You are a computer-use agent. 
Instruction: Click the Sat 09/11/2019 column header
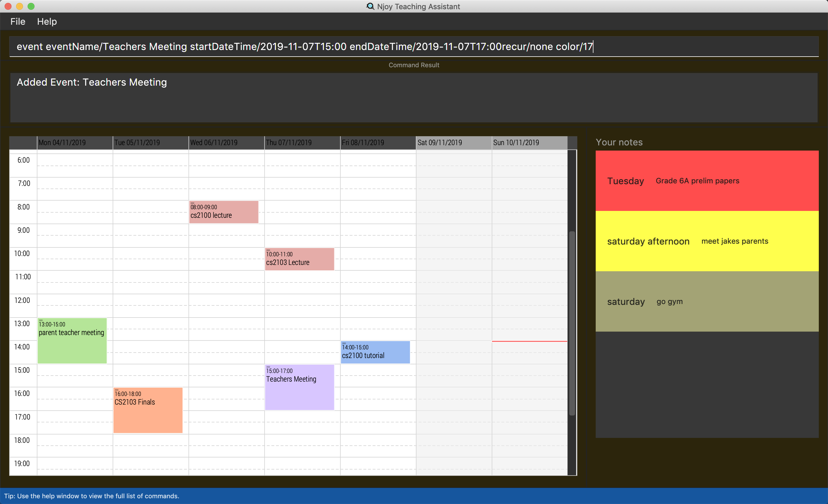pos(454,143)
